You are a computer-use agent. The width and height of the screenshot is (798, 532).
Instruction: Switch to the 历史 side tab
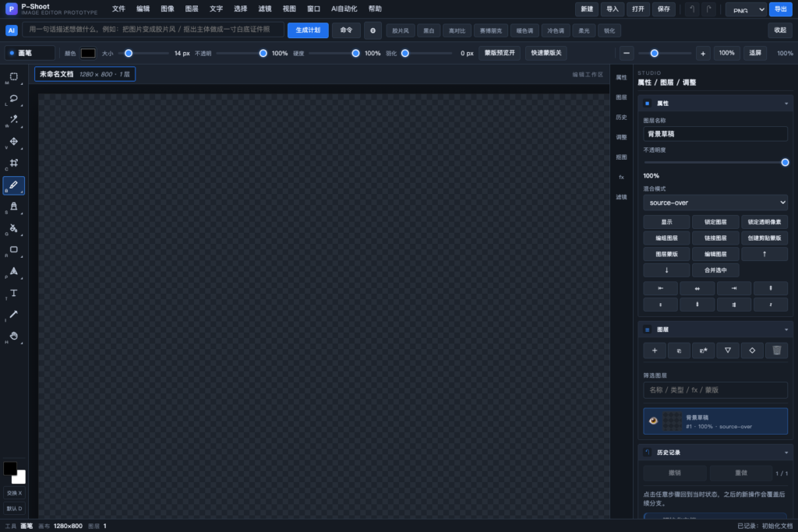(621, 117)
